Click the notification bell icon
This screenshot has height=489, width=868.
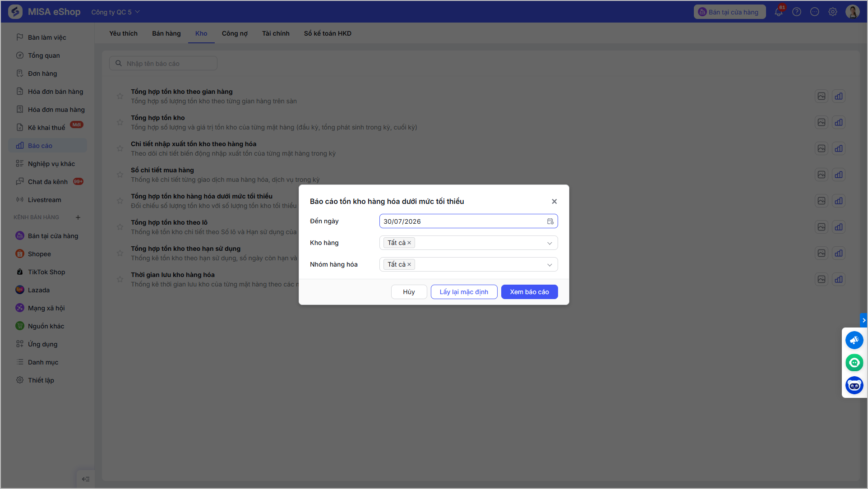tap(779, 12)
